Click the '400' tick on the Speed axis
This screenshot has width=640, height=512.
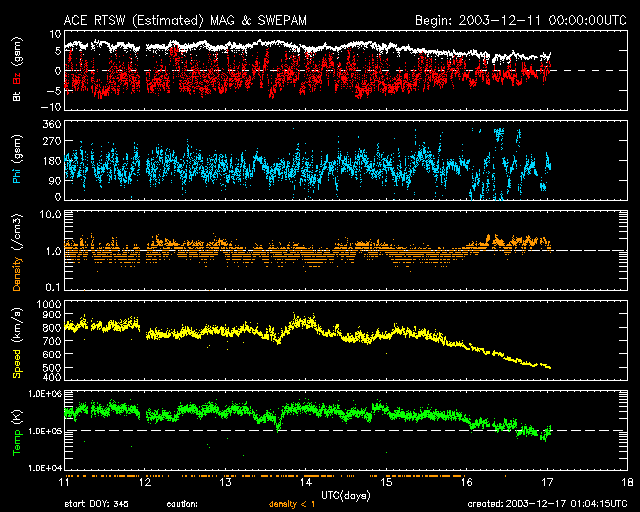52,377
